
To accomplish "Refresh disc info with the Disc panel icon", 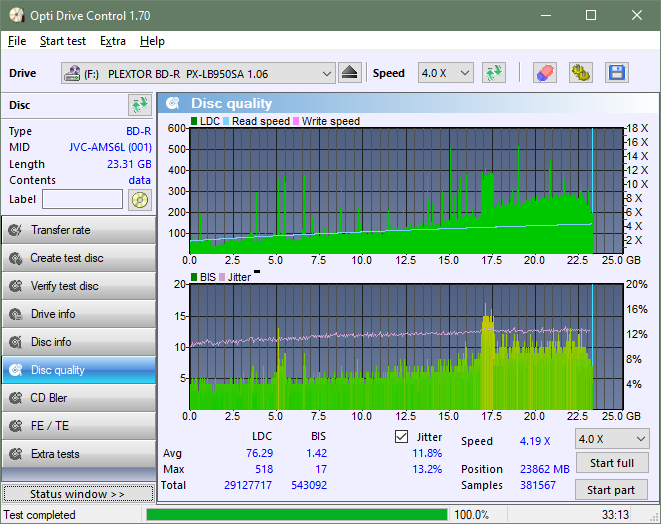I will click(140, 105).
